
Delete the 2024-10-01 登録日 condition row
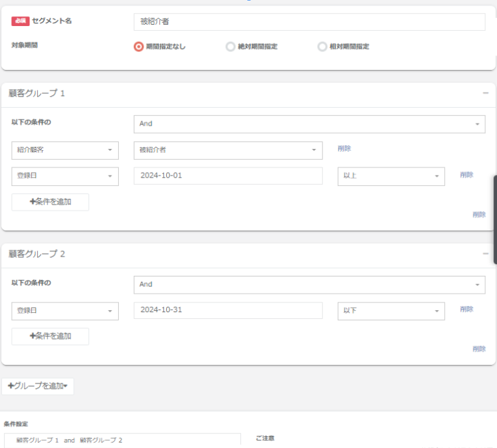[x=467, y=175]
